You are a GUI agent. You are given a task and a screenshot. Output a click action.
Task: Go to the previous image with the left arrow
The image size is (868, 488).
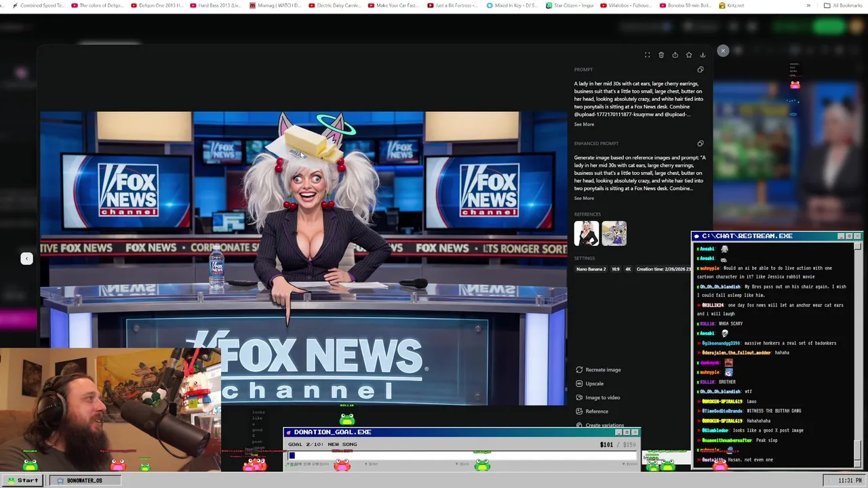point(26,258)
